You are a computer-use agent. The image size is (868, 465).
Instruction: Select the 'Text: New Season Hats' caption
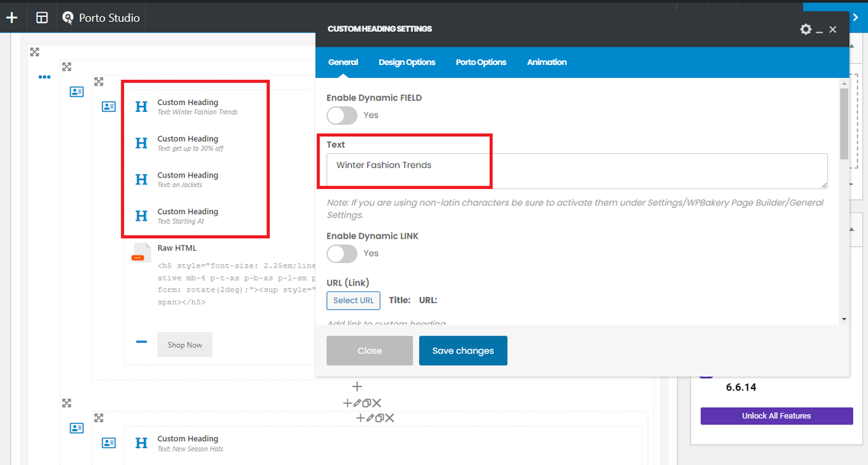(190, 449)
